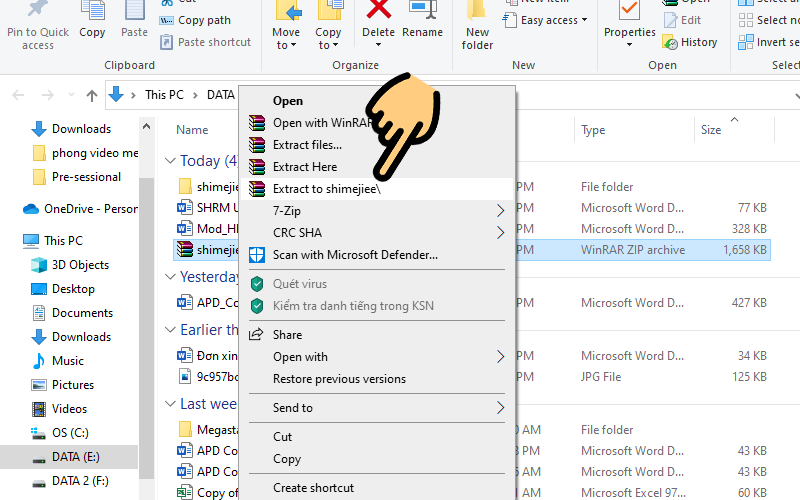Image resolution: width=800 pixels, height=500 pixels.
Task: Choose Create shortcut in context menu
Action: pyautogui.click(x=377, y=488)
